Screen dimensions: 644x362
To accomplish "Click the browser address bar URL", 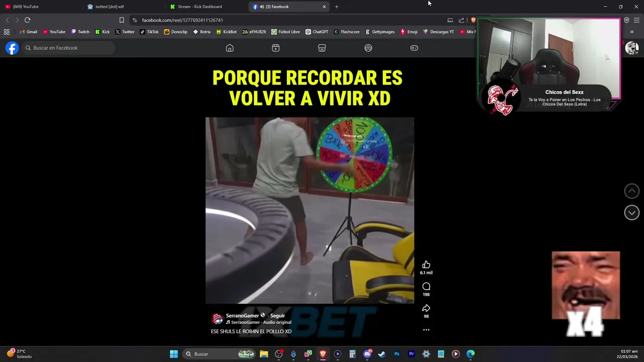I will (x=183, y=20).
